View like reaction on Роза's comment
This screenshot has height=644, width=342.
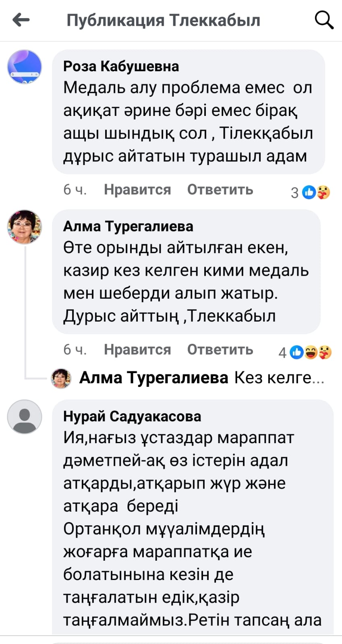pyautogui.click(x=309, y=192)
